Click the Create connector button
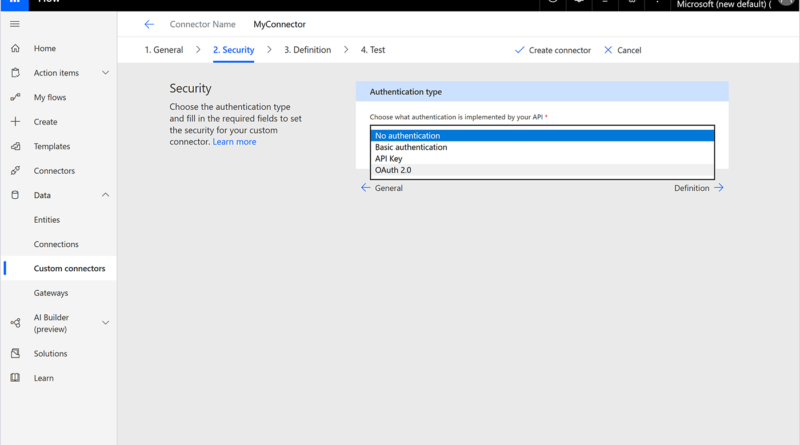The image size is (800, 445). click(553, 50)
